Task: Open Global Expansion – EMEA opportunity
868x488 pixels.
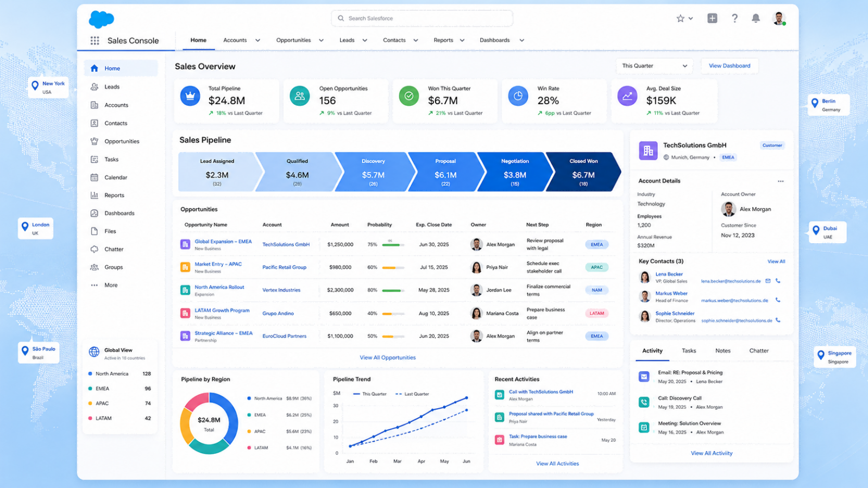Action: pyautogui.click(x=223, y=242)
